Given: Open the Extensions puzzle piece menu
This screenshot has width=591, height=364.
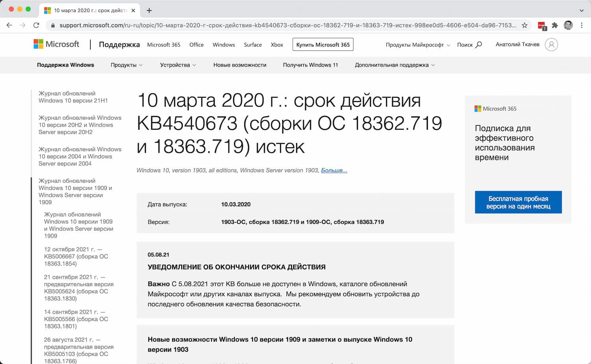Looking at the screenshot, I should (x=555, y=25).
